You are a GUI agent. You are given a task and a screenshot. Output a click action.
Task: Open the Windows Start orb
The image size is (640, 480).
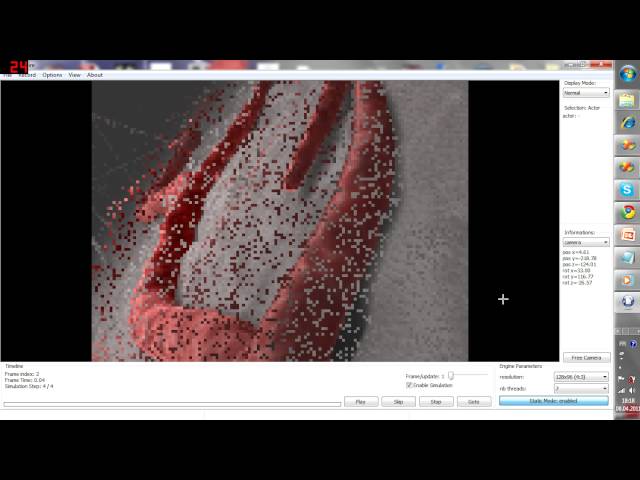point(627,75)
